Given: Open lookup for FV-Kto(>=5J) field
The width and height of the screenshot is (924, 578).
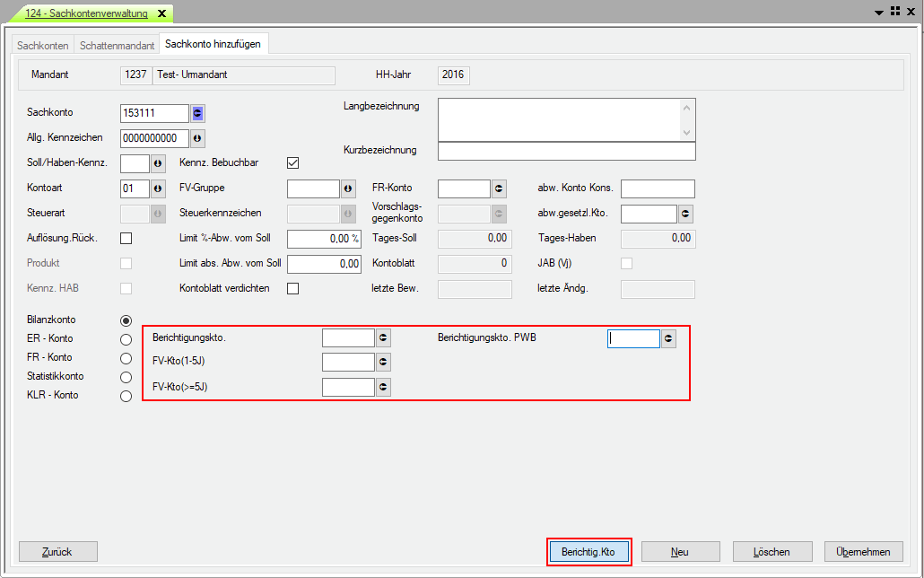Looking at the screenshot, I should (x=383, y=387).
